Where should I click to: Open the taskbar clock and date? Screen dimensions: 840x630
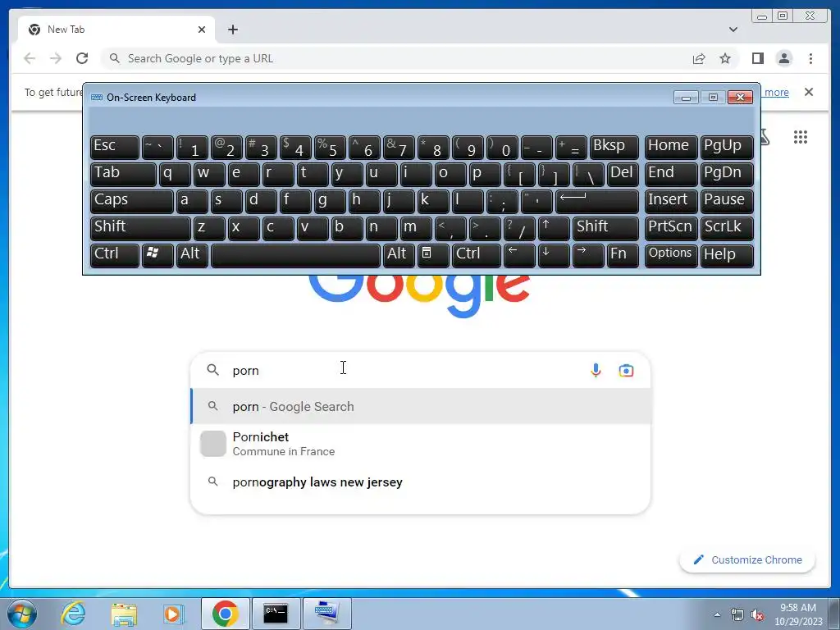pyautogui.click(x=798, y=614)
